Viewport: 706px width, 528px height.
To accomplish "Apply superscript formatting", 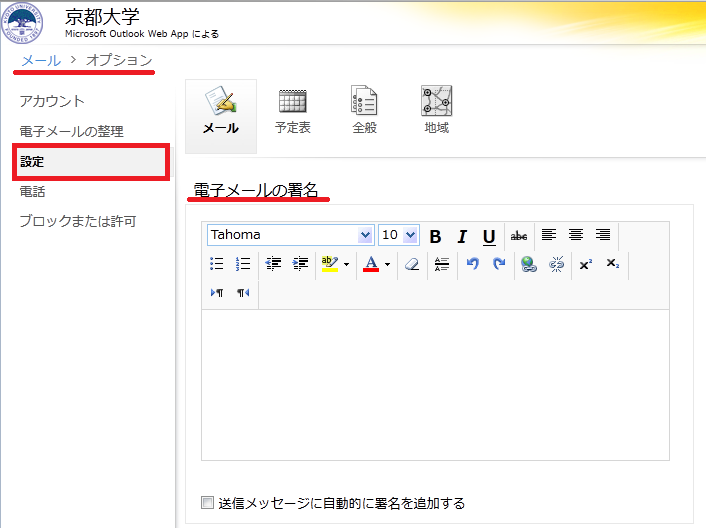I will (586, 264).
